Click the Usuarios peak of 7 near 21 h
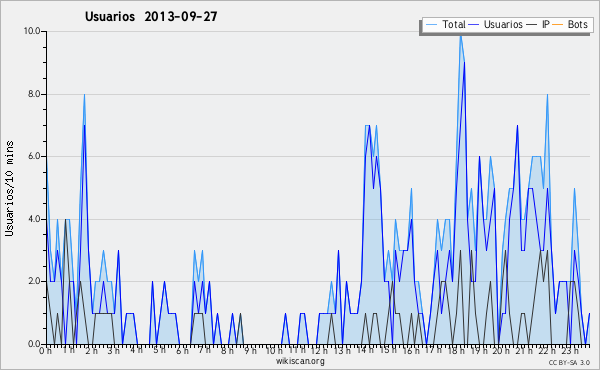This screenshot has width=600, height=370. 517,126
